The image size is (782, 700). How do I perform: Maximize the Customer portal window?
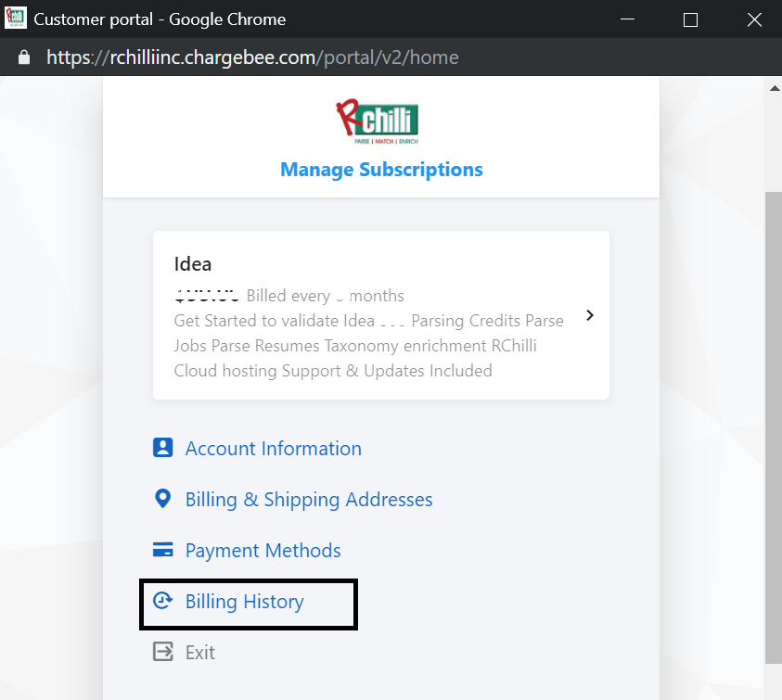click(690, 20)
